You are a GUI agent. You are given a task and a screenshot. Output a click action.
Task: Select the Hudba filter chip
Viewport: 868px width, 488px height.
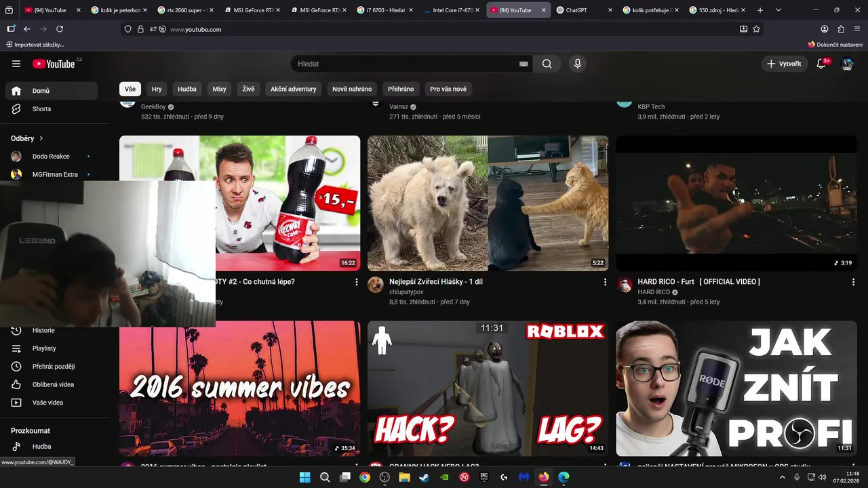187,89
